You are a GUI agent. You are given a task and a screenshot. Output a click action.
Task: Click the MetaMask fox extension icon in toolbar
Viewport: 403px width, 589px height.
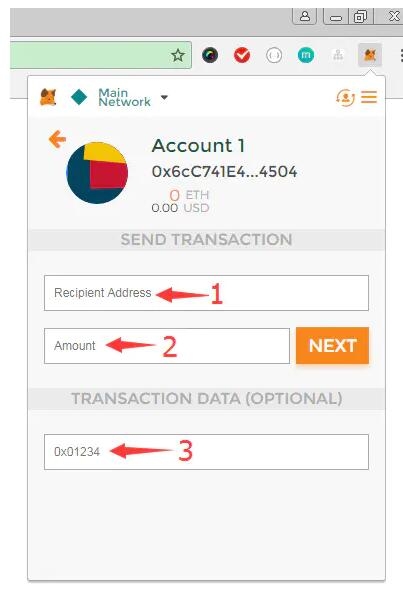point(370,55)
